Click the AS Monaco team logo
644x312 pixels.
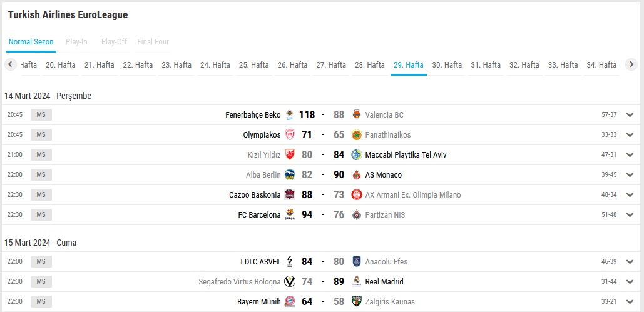tap(357, 175)
